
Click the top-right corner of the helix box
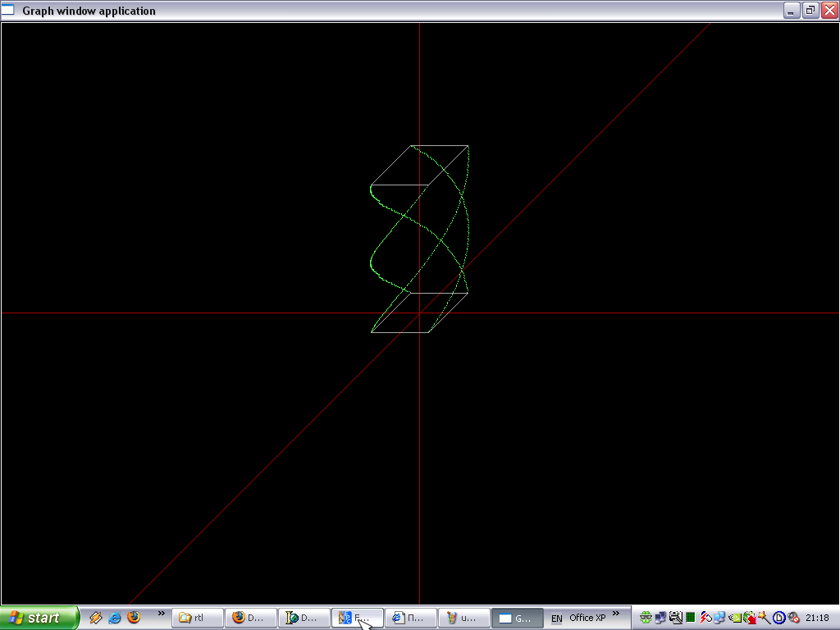tap(468, 146)
